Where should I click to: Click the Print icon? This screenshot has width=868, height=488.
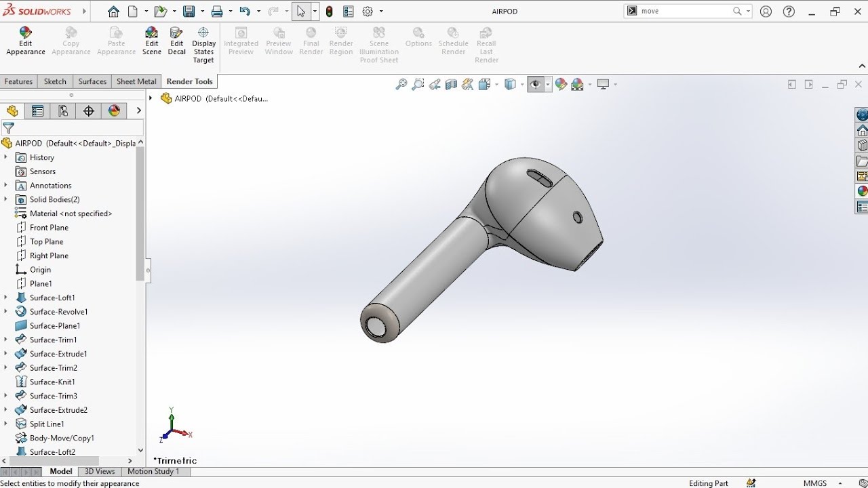217,12
